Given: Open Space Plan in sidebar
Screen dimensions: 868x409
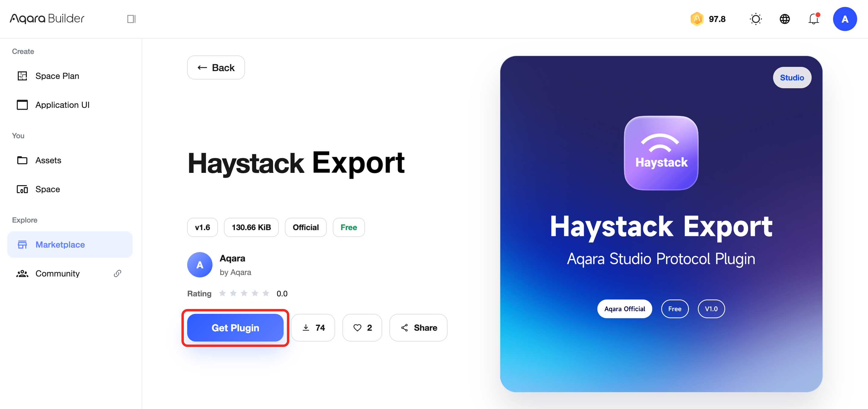Looking at the screenshot, I should pyautogui.click(x=70, y=76).
